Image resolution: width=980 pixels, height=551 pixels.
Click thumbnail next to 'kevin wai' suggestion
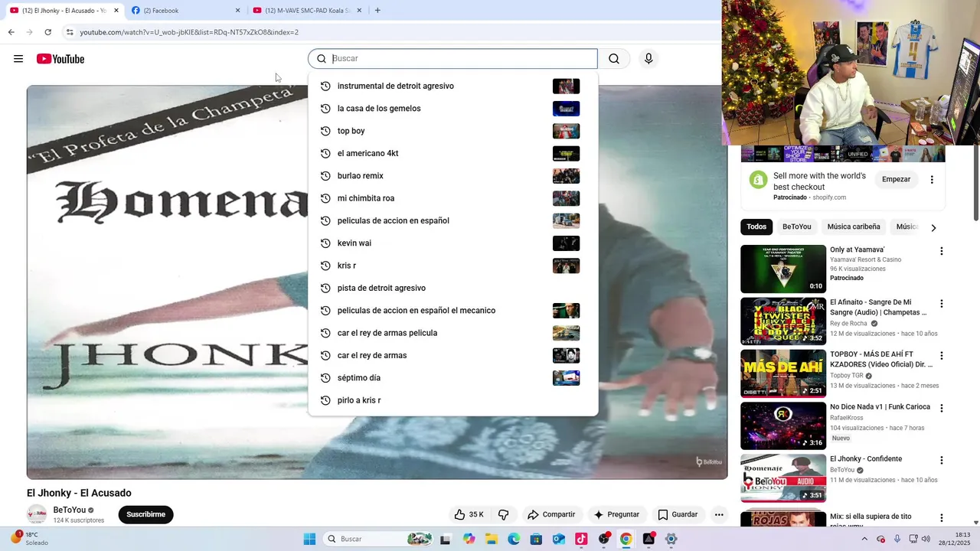click(566, 243)
